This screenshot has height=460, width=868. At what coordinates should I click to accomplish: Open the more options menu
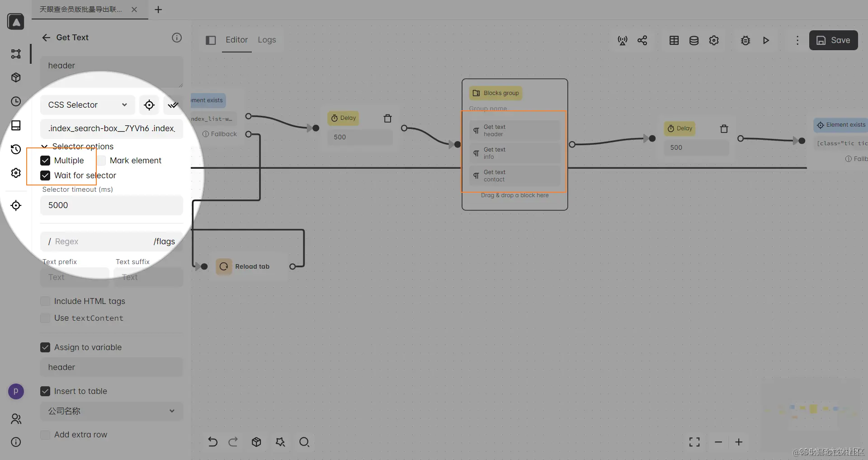(797, 40)
